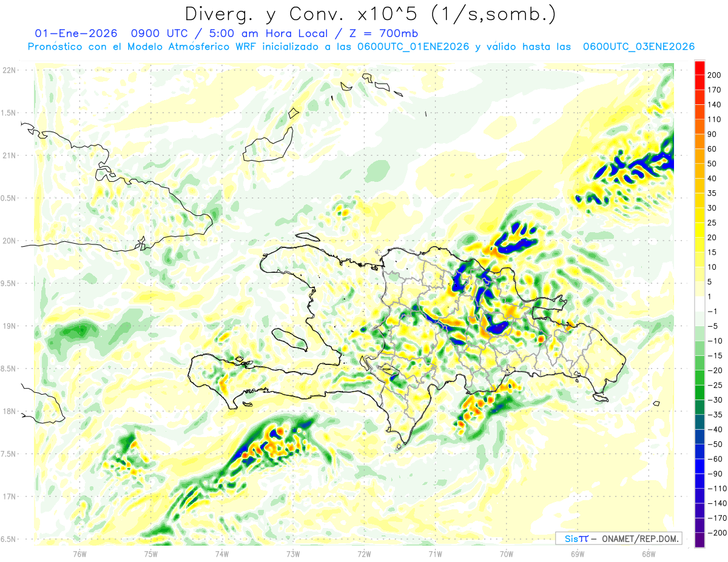Click the '22N' latitude label
The height and width of the screenshot is (562, 728).
coord(9,70)
